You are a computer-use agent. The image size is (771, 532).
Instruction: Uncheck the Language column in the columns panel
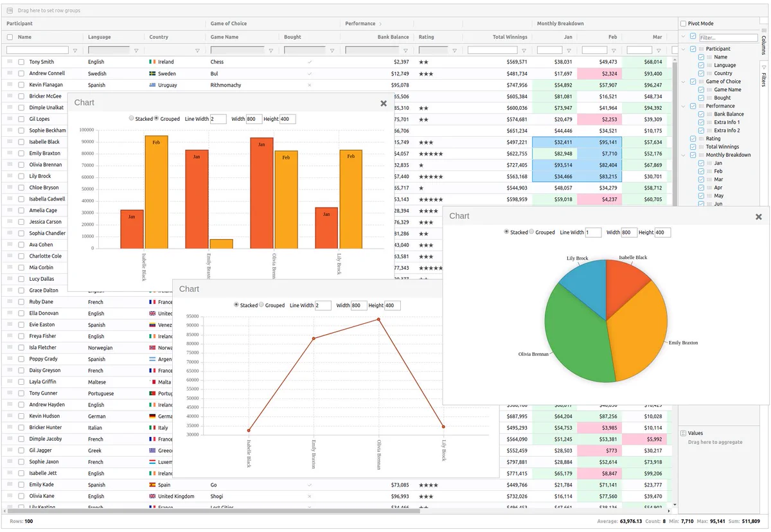pos(701,65)
